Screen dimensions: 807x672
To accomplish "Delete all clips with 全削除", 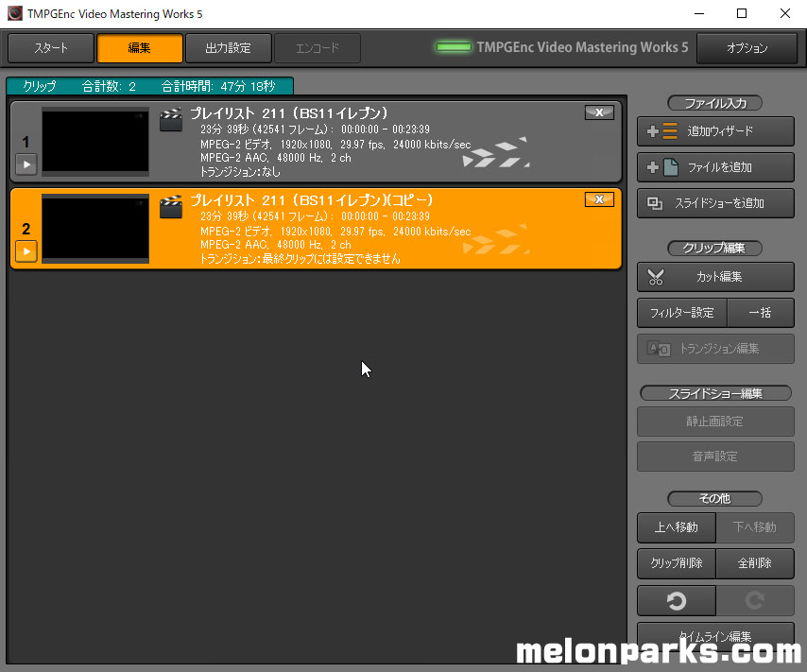I will (x=754, y=563).
